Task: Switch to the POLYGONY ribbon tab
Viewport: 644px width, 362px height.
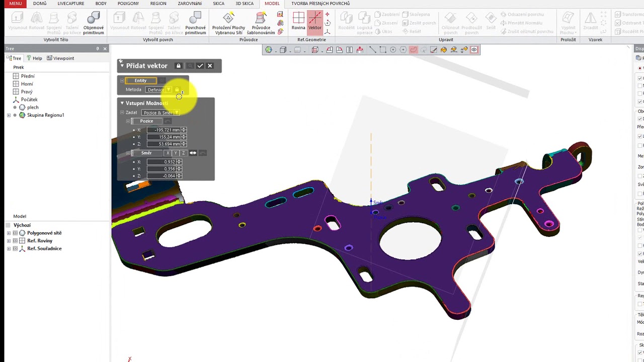Action: 128,4
